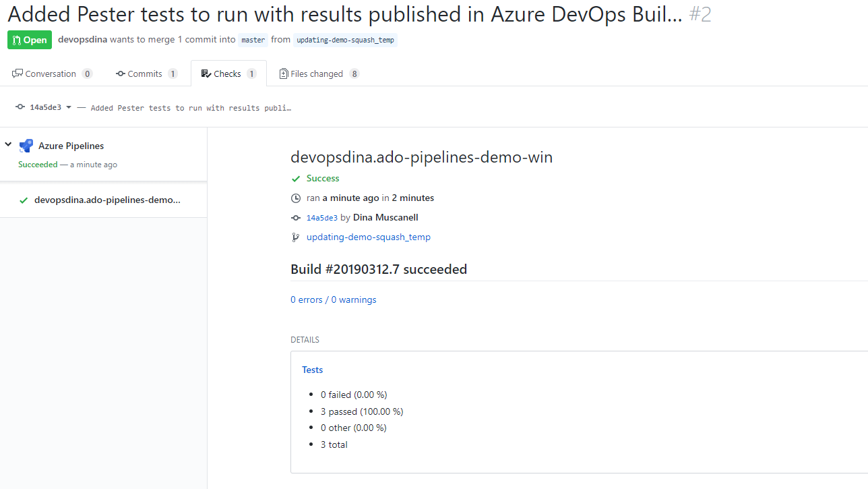Open updating-demo-squash_temp branch link in details
Image resolution: width=868 pixels, height=489 pixels.
point(369,237)
